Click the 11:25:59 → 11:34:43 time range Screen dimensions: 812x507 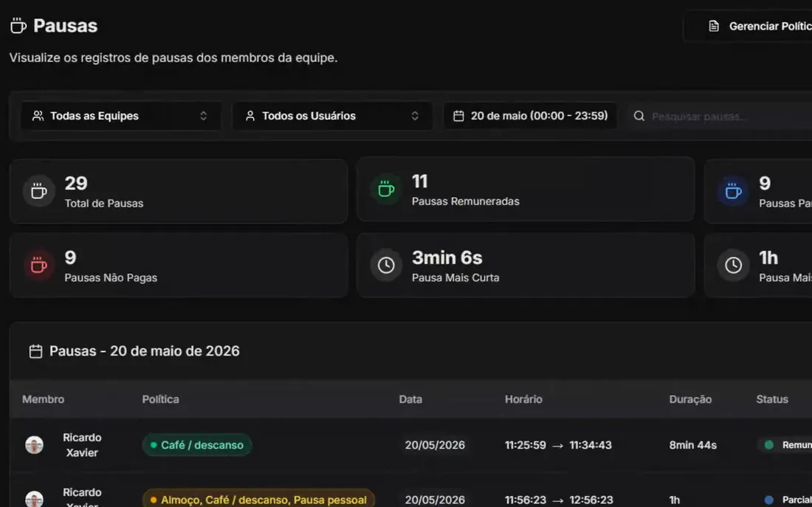558,445
